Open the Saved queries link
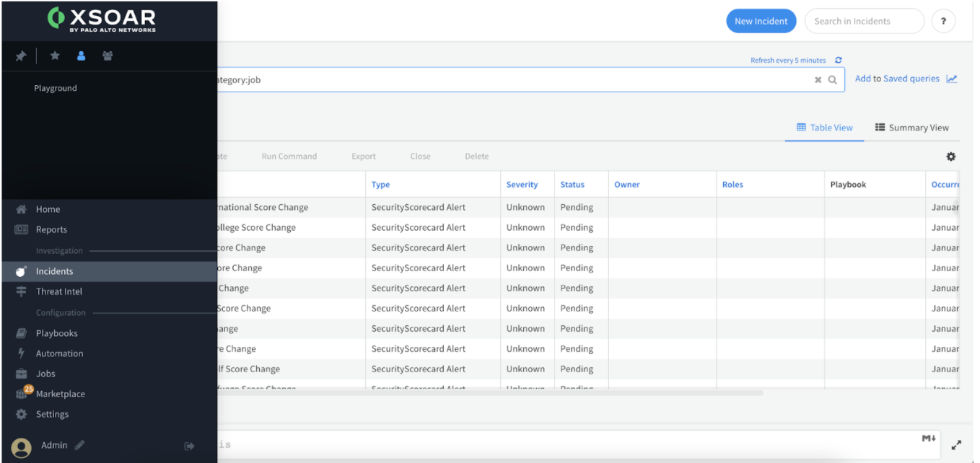980x463 pixels. tap(911, 79)
